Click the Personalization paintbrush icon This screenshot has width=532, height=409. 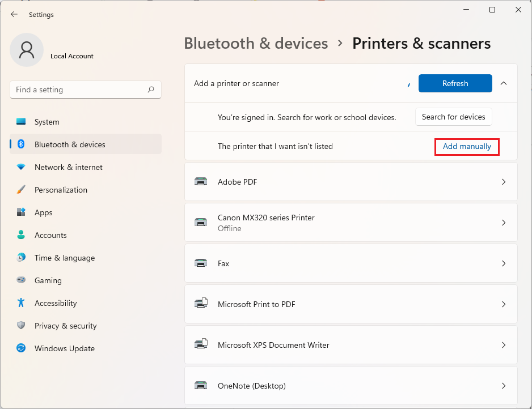[x=21, y=190]
